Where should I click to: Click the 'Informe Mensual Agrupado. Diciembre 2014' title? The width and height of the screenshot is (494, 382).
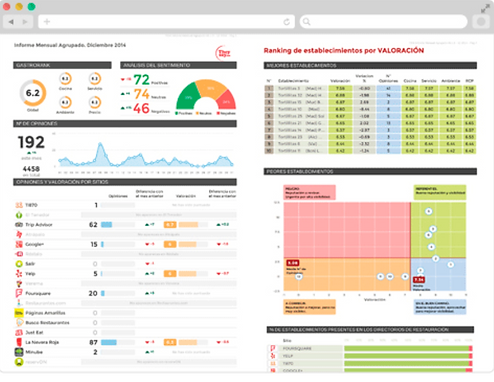(x=70, y=45)
